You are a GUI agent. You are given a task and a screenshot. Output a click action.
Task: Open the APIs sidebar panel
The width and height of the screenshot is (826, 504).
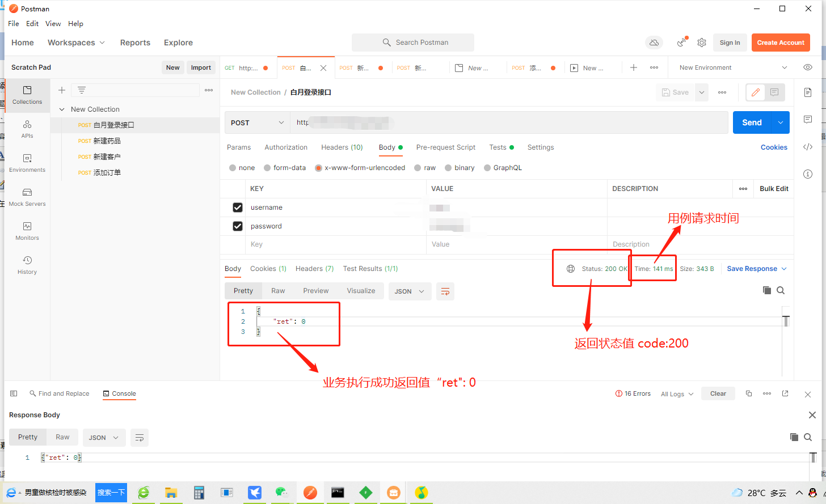27,129
